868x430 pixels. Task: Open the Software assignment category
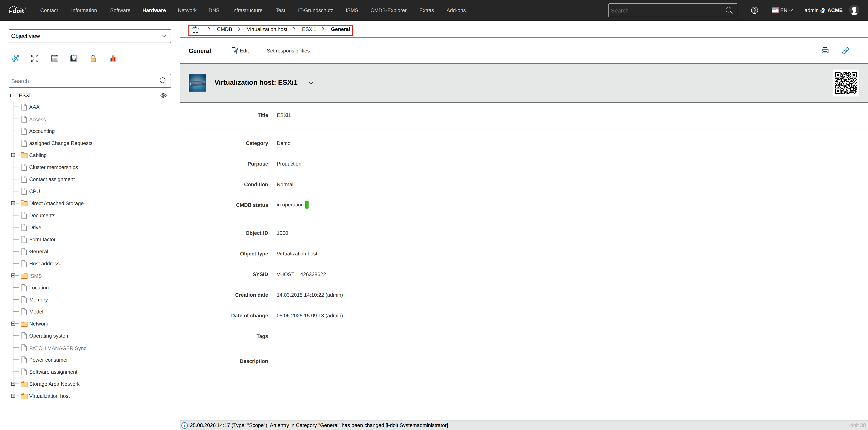(x=53, y=372)
